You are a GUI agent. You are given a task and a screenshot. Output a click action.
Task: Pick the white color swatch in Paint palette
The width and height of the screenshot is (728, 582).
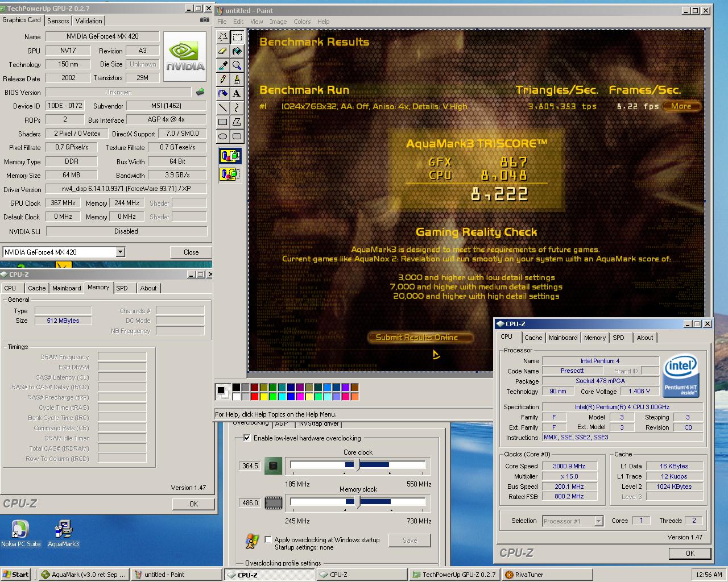tap(235, 396)
